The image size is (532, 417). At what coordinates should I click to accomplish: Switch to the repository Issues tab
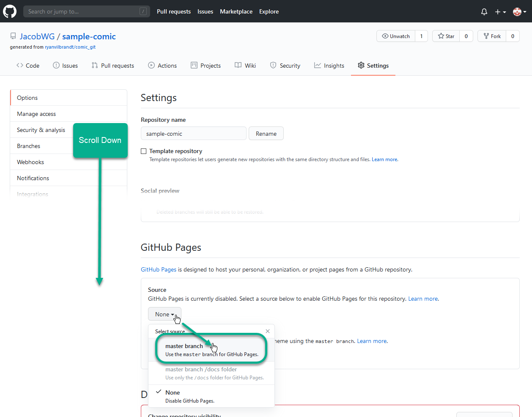[x=66, y=66]
